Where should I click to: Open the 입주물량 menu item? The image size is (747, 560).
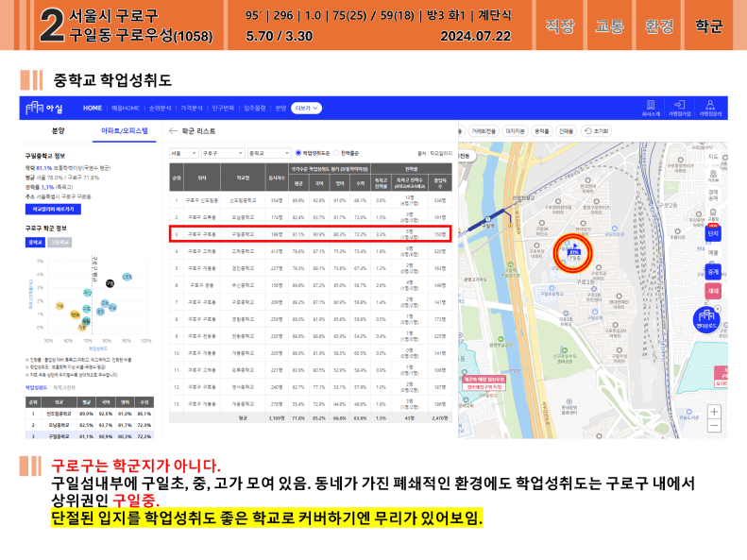255,108
